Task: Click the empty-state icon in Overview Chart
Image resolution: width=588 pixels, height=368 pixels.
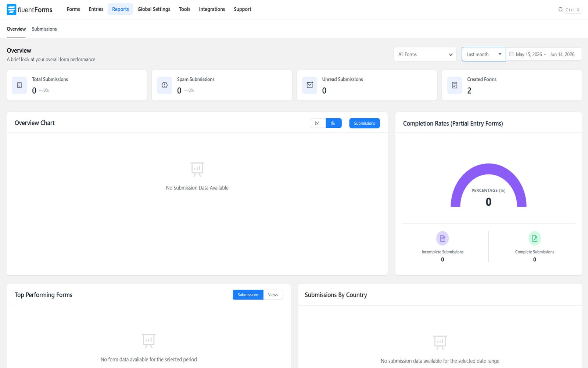Action: point(197,169)
